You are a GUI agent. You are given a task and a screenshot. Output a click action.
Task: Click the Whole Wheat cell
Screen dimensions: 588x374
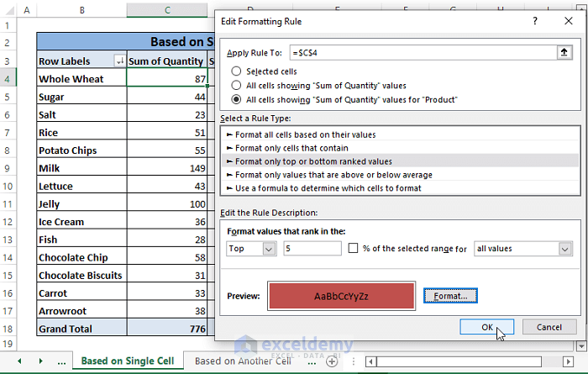[x=81, y=79]
